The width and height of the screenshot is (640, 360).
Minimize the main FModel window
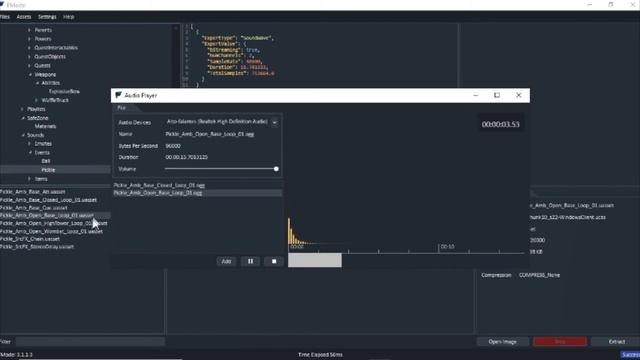pos(589,5)
